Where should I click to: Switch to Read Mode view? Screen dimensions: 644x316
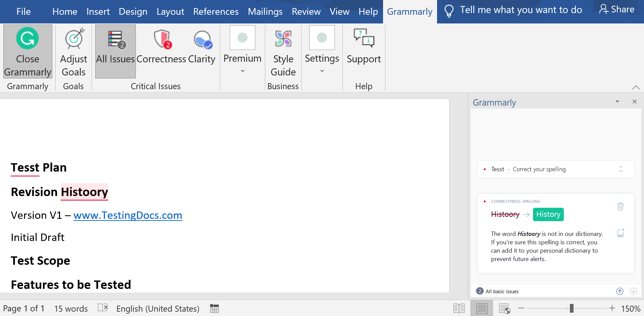(x=459, y=308)
